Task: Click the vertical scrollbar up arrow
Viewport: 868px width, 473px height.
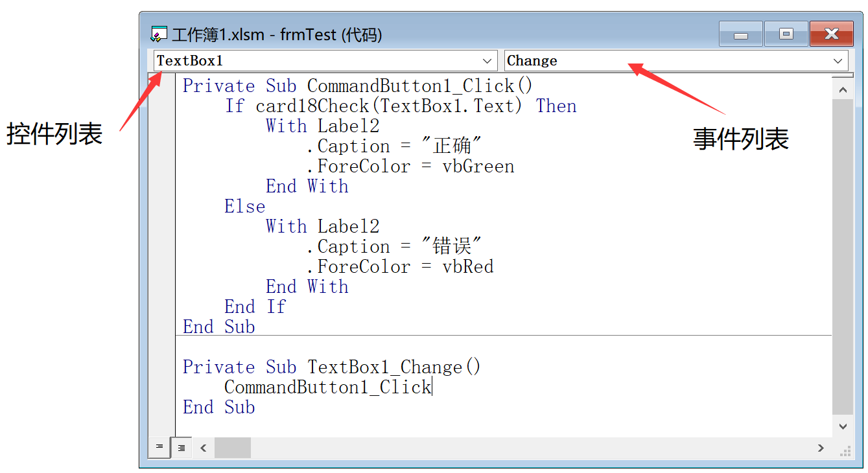Action: tap(842, 89)
